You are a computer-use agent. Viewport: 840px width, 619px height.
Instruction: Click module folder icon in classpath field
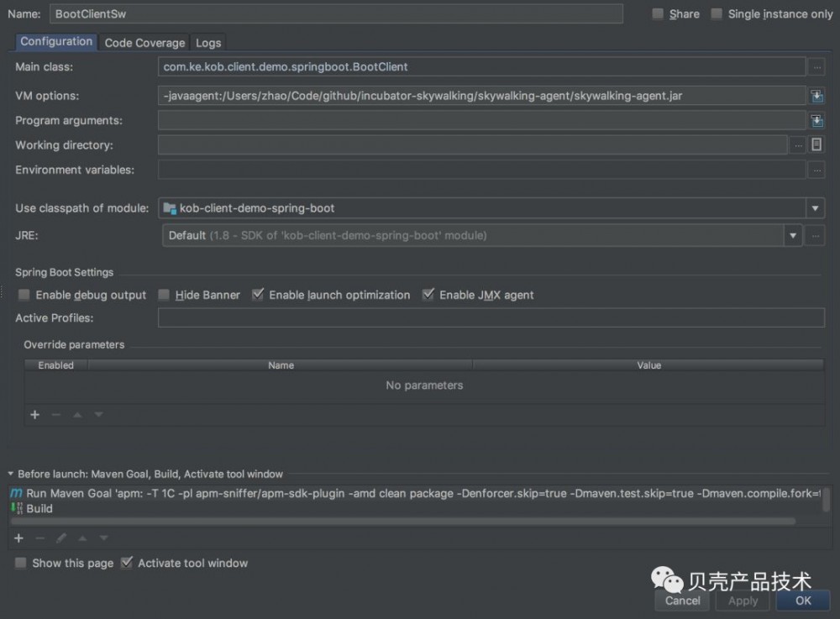(x=170, y=208)
